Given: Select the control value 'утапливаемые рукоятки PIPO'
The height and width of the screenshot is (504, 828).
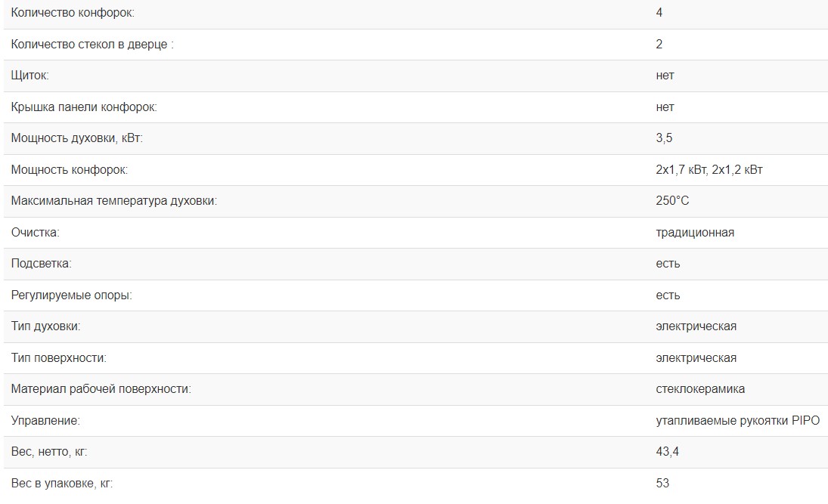Looking at the screenshot, I should pyautogui.click(x=737, y=421).
